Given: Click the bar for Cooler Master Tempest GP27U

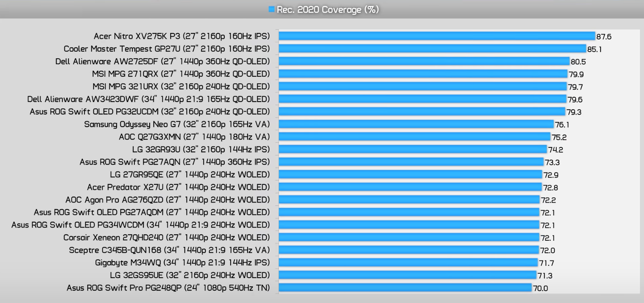Looking at the screenshot, I should [432, 49].
